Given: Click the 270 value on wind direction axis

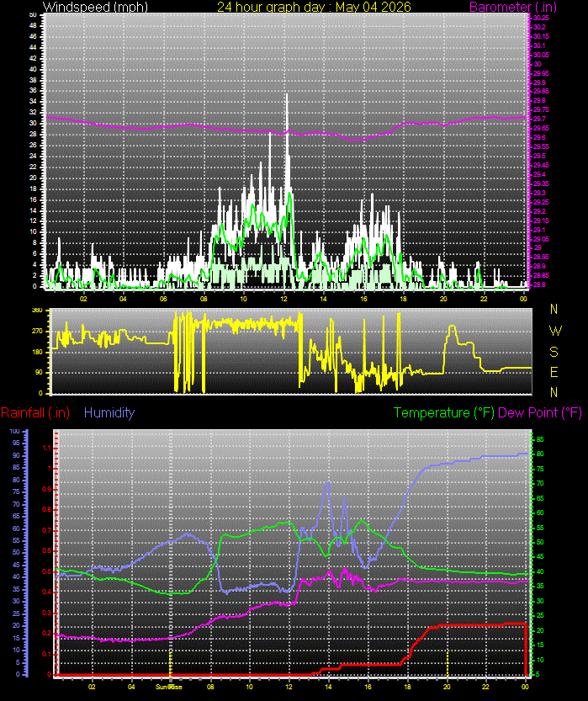Looking at the screenshot, I should coord(38,332).
